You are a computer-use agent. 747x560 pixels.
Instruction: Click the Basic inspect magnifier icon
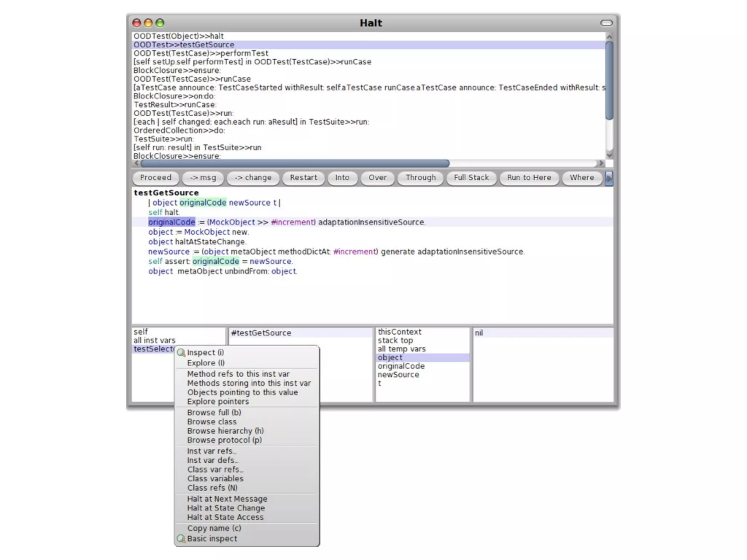[x=181, y=538]
